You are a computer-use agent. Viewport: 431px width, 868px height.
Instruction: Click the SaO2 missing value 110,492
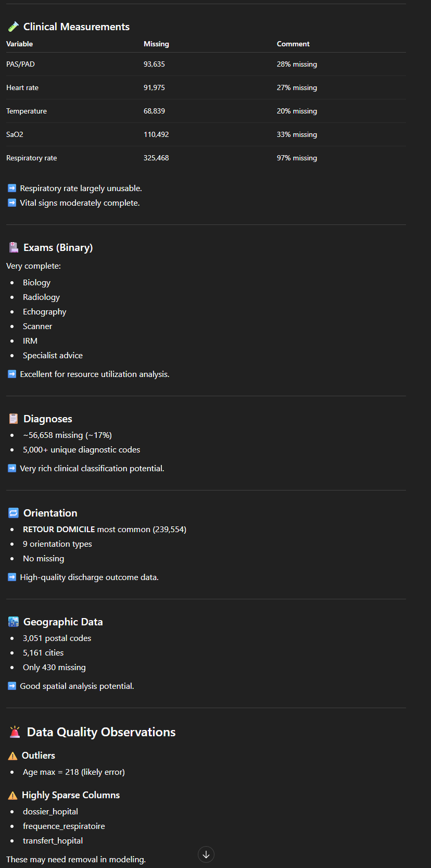click(156, 134)
